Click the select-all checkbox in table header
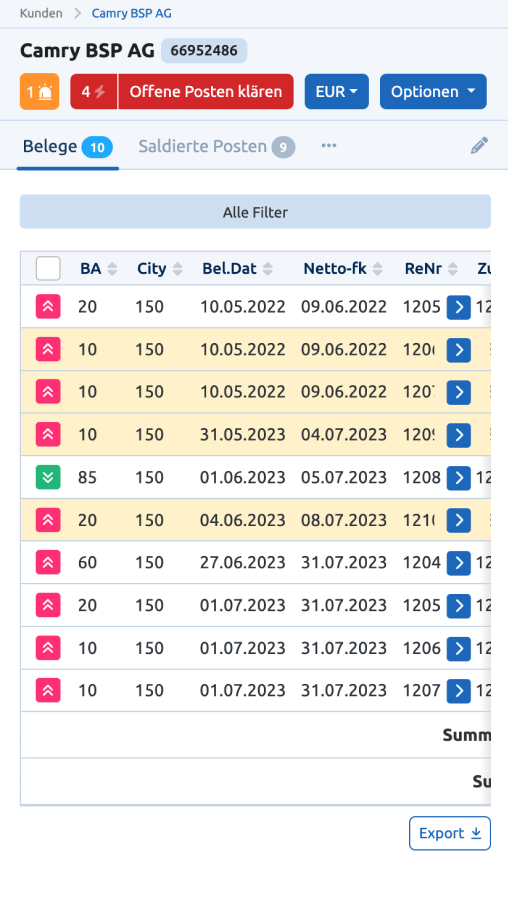 pyautogui.click(x=48, y=269)
